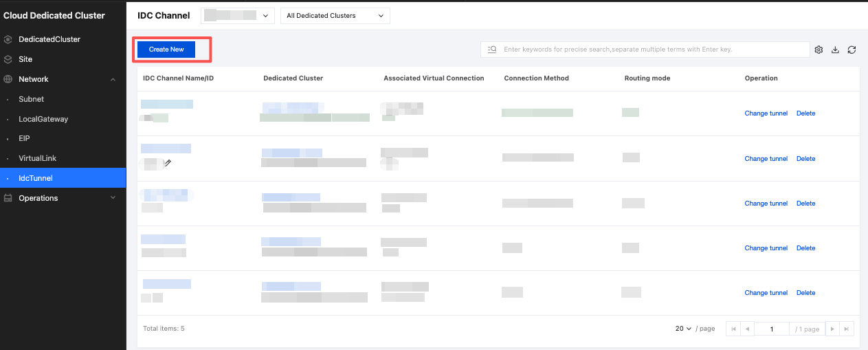This screenshot has height=350, width=868.
Task: Refresh the IDC channel table
Action: click(x=852, y=50)
